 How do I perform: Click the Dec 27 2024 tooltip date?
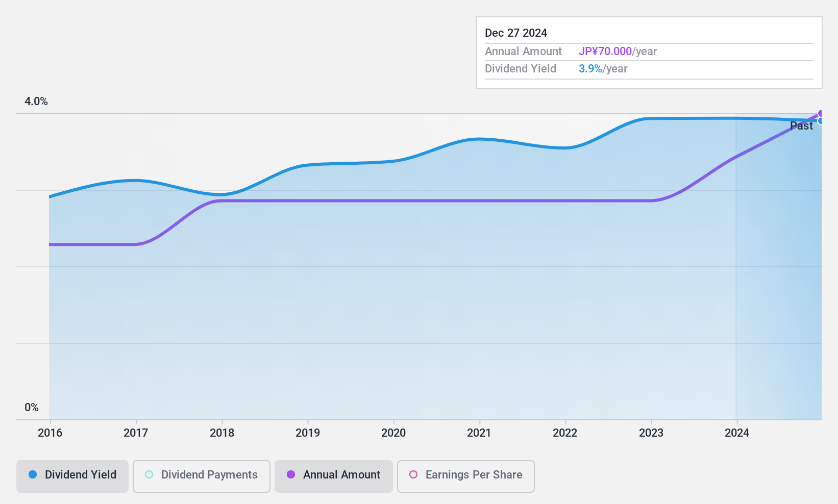(x=516, y=33)
